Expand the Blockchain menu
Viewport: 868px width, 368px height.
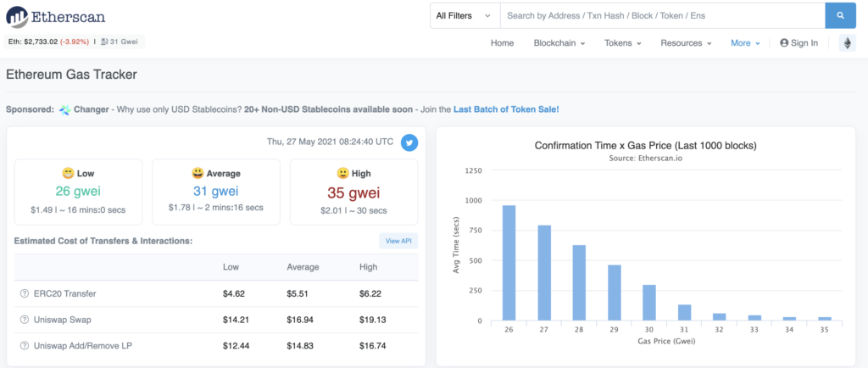[x=559, y=43]
